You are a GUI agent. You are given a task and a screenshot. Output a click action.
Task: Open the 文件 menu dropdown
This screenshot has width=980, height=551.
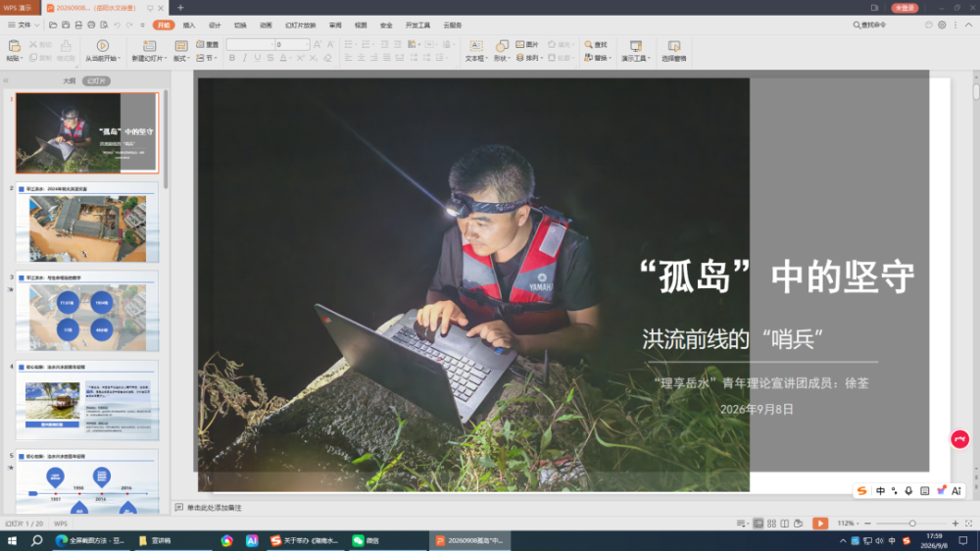coord(24,25)
